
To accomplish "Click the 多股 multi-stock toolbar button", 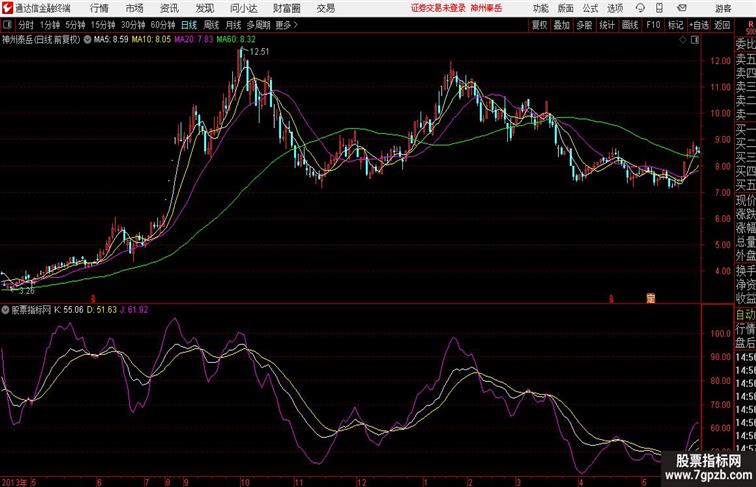I will point(584,25).
